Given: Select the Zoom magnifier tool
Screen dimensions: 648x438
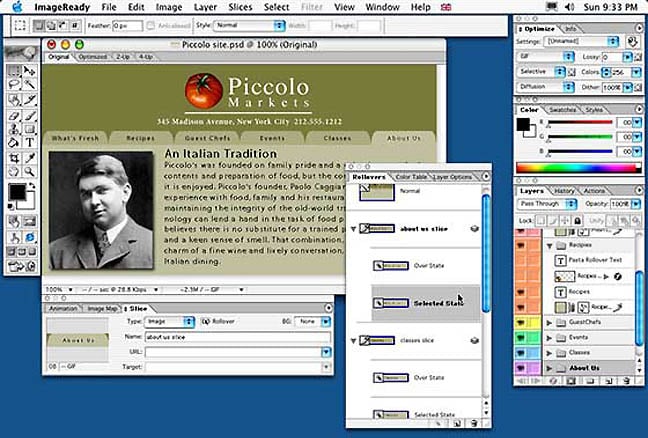Looking at the screenshot, I should click(29, 171).
